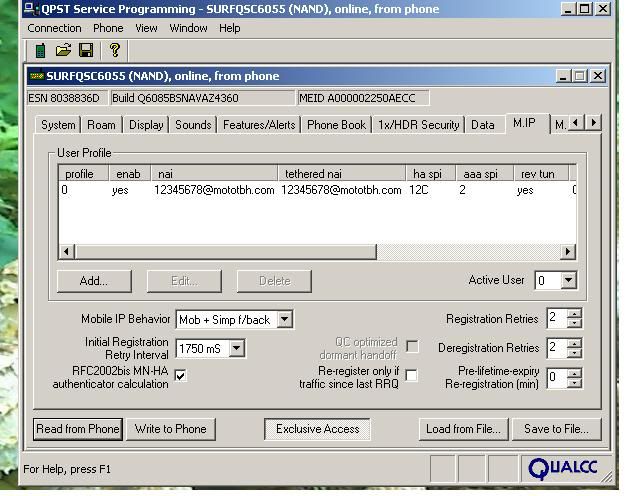Decrease Deregistration Retries value

pos(574,353)
